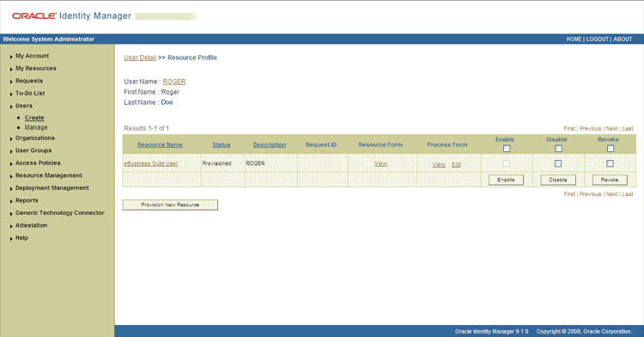
Task: Tick Enable checkbox in eBusiness Suite row
Action: click(x=506, y=163)
